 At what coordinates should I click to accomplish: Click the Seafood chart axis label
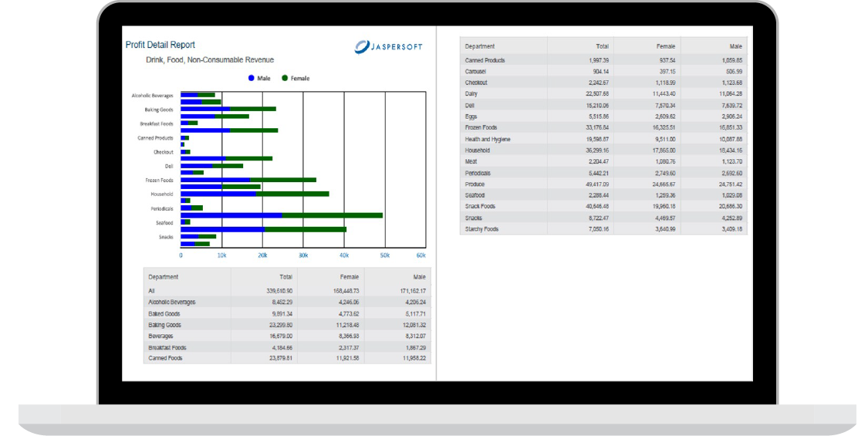[x=164, y=223]
